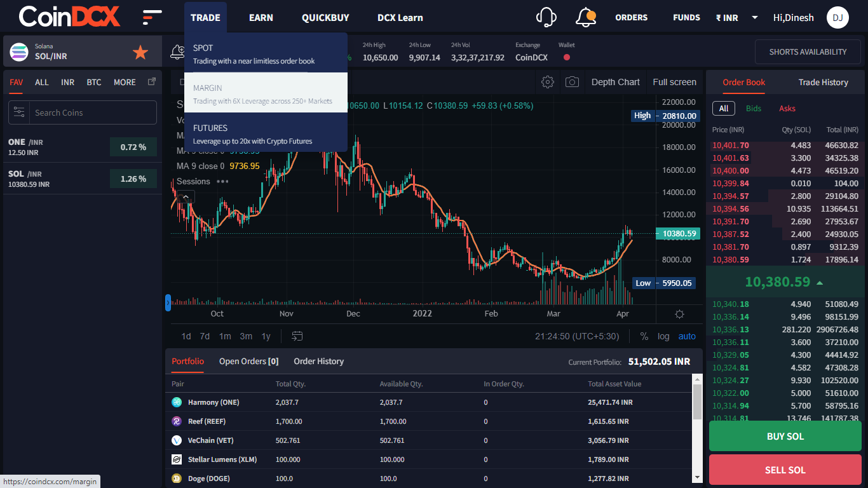868x488 pixels.
Task: Open the DJ profile avatar
Action: coord(837,18)
